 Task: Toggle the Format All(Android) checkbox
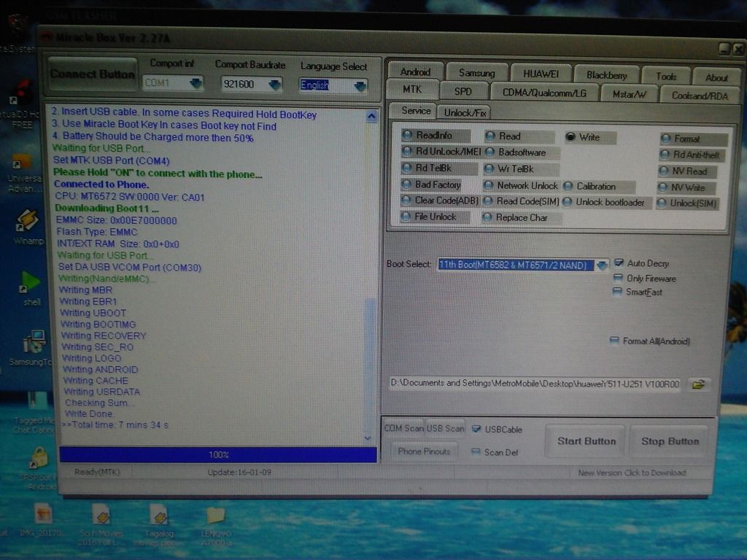pos(615,341)
